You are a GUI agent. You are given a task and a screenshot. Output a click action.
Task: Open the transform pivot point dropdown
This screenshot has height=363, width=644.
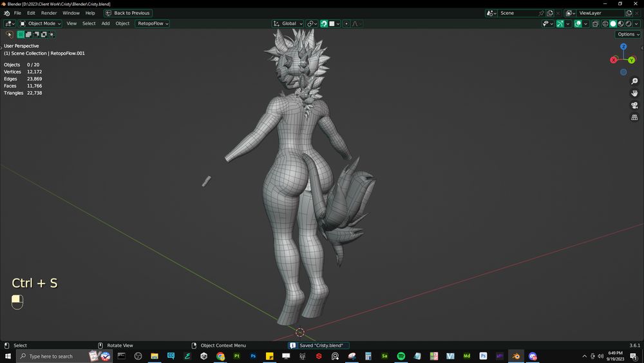312,24
